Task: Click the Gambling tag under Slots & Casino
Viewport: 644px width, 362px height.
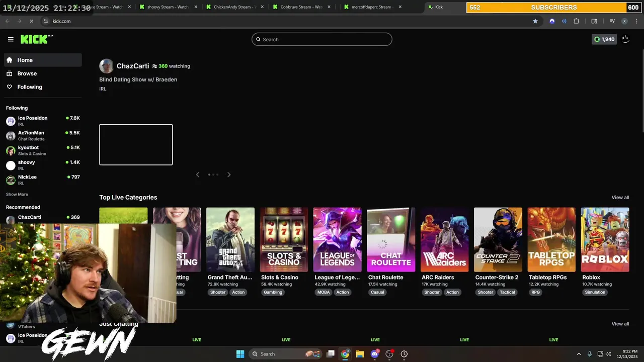Action: [273, 292]
